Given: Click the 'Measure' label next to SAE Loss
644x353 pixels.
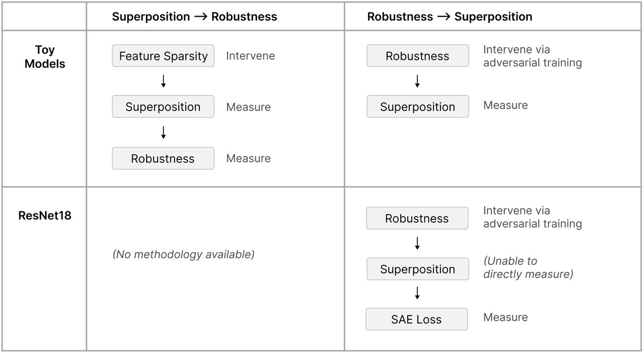Looking at the screenshot, I should (505, 317).
